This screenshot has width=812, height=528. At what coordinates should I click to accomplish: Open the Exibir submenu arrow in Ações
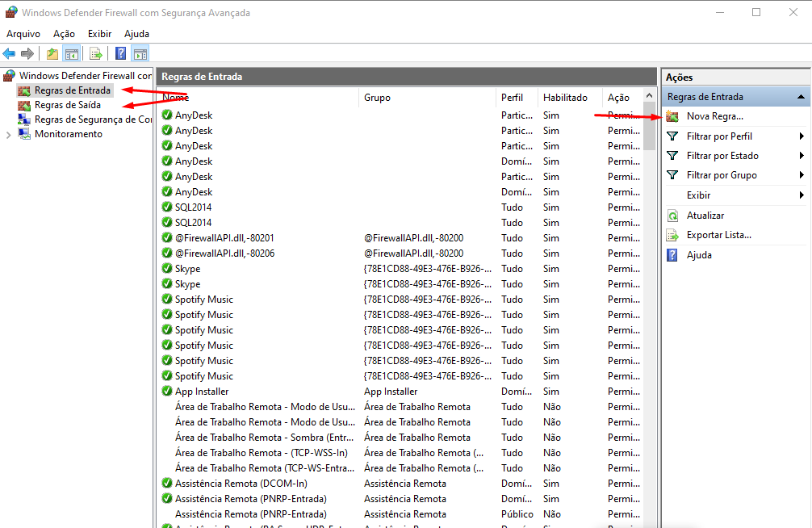(x=802, y=195)
